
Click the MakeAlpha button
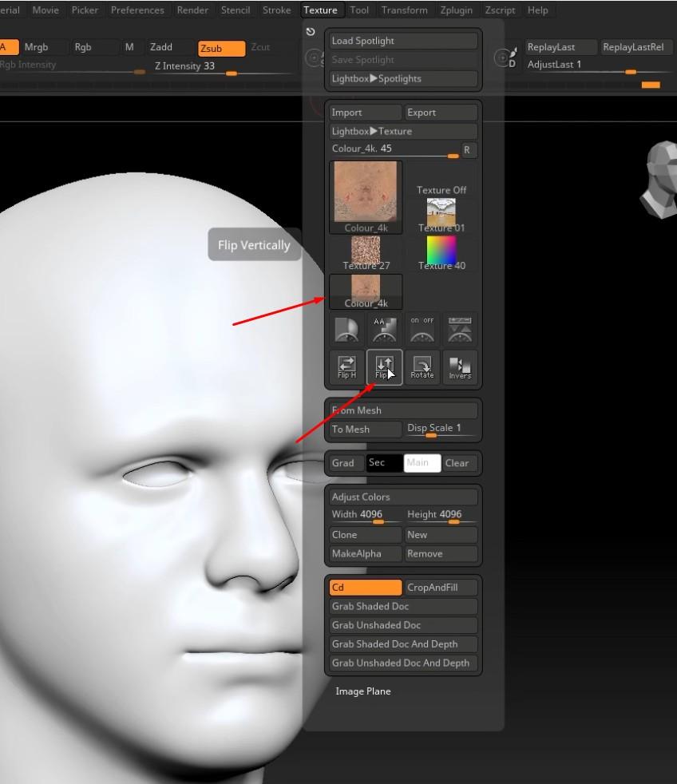(365, 553)
